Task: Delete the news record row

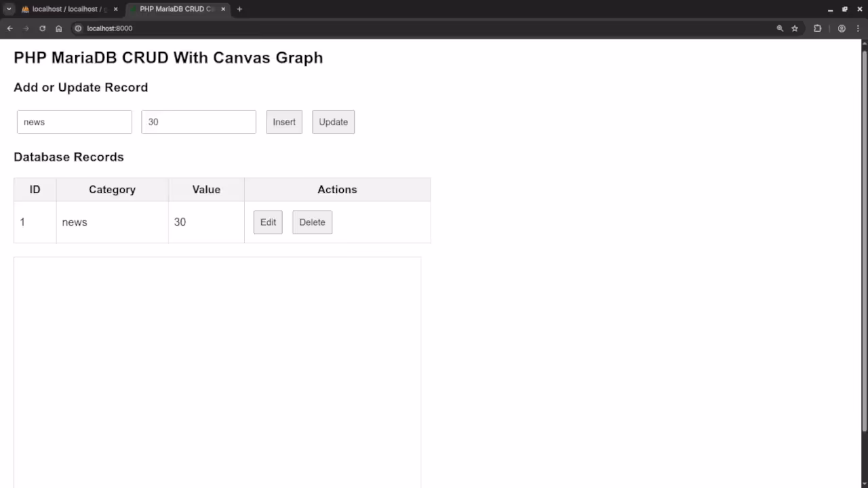Action: click(312, 222)
